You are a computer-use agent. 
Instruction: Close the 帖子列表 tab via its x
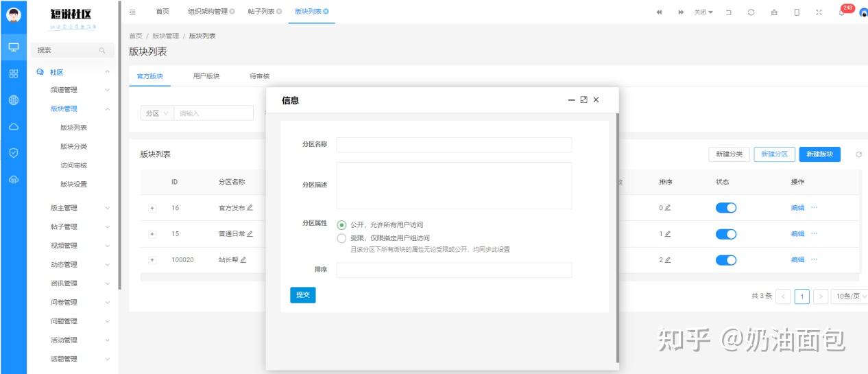279,12
